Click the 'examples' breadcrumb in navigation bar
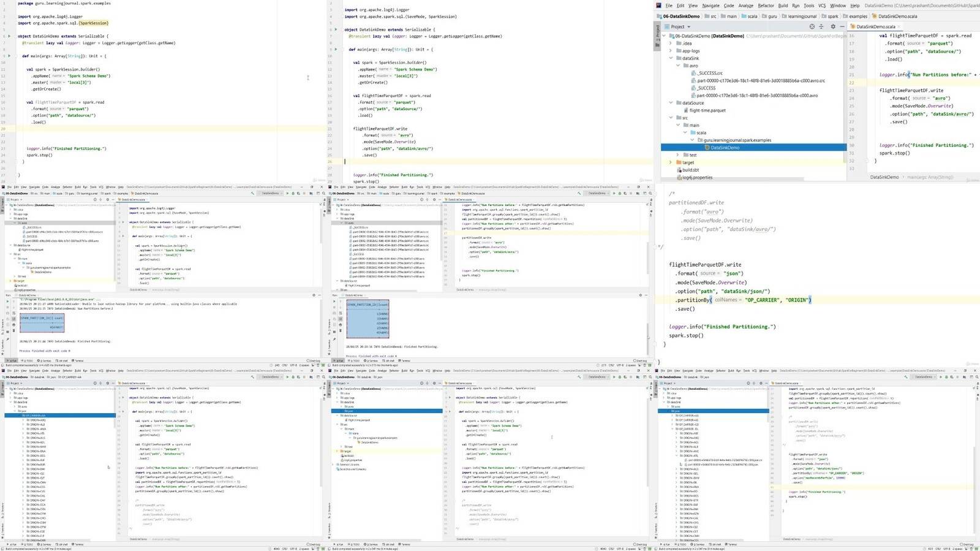The height and width of the screenshot is (551, 980). coord(858,17)
